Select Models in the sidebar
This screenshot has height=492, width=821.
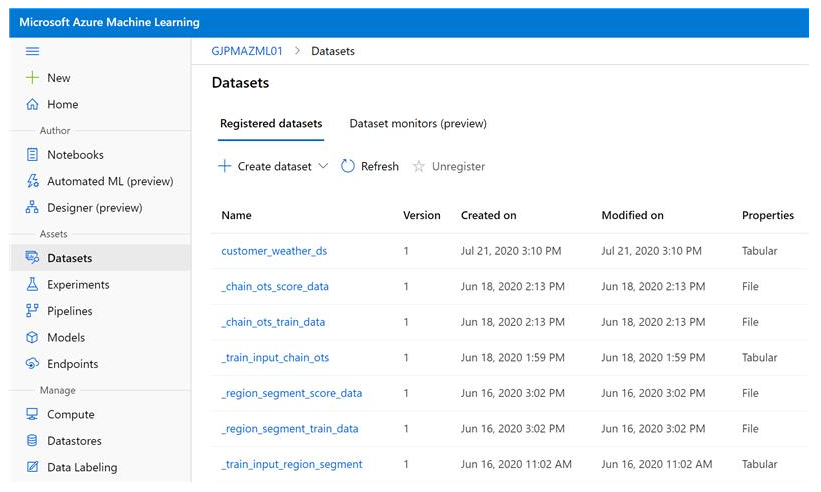pyautogui.click(x=66, y=338)
